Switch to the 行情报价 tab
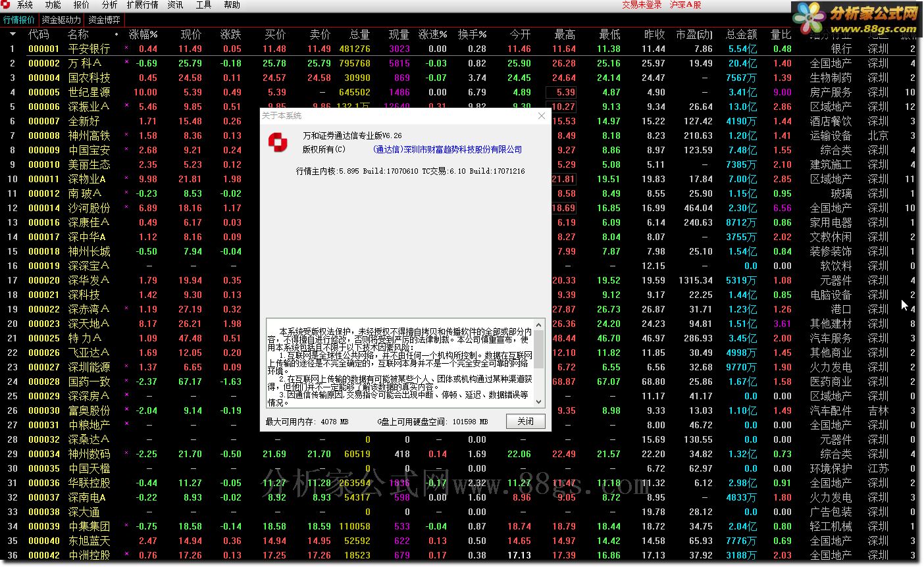924x567 pixels. [x=19, y=20]
